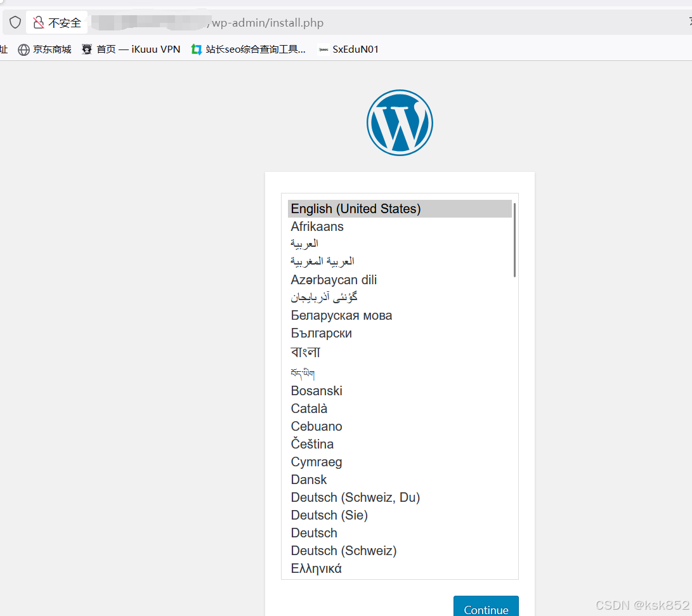Select Ελληνικά language
Screen dimensions: 692x616
[x=400, y=568]
